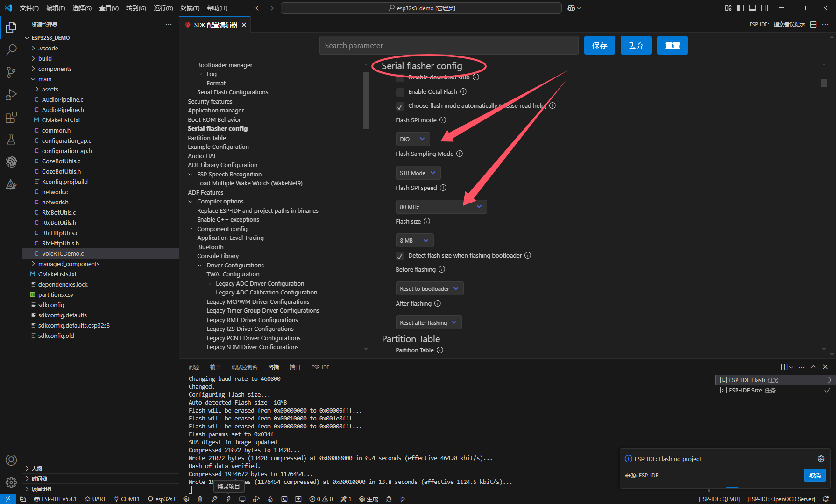The height and width of the screenshot is (504, 836).
Task: Click the build wrench icon in status bar
Action: [214, 499]
